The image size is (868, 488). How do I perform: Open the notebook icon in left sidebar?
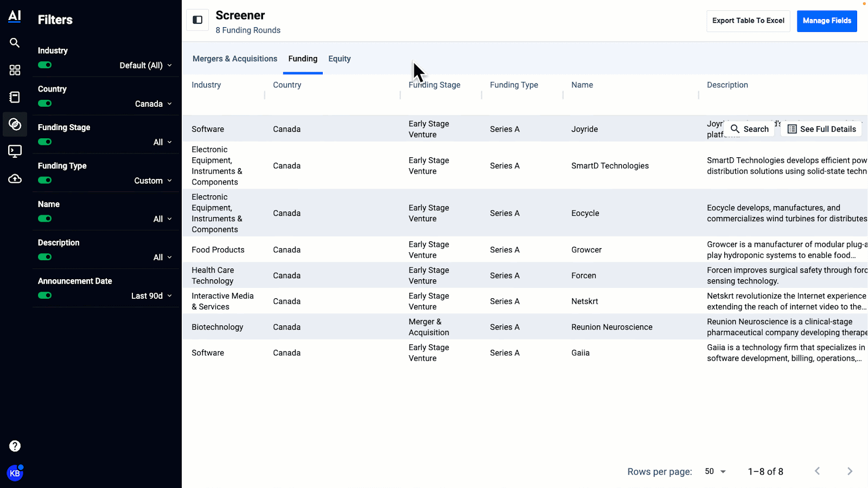pyautogui.click(x=15, y=97)
